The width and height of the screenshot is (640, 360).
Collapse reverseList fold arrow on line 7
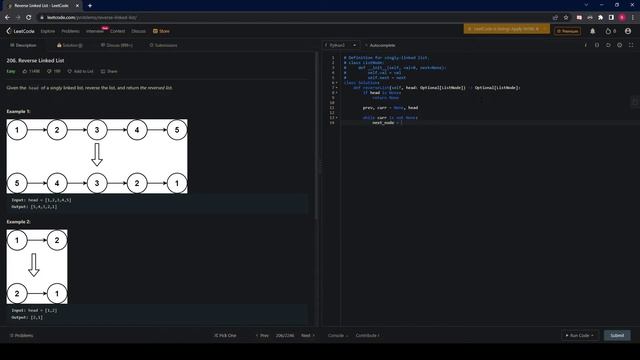point(337,88)
